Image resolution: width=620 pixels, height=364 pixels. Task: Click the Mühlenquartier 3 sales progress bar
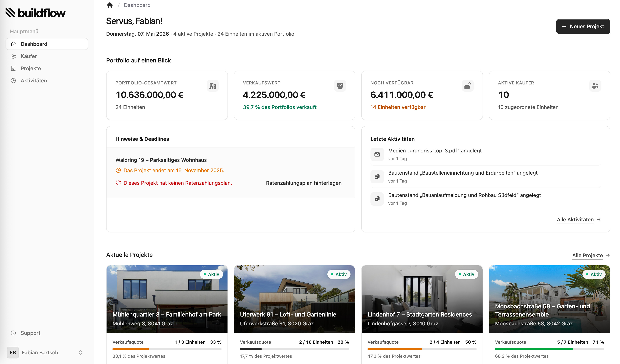[x=167, y=349]
